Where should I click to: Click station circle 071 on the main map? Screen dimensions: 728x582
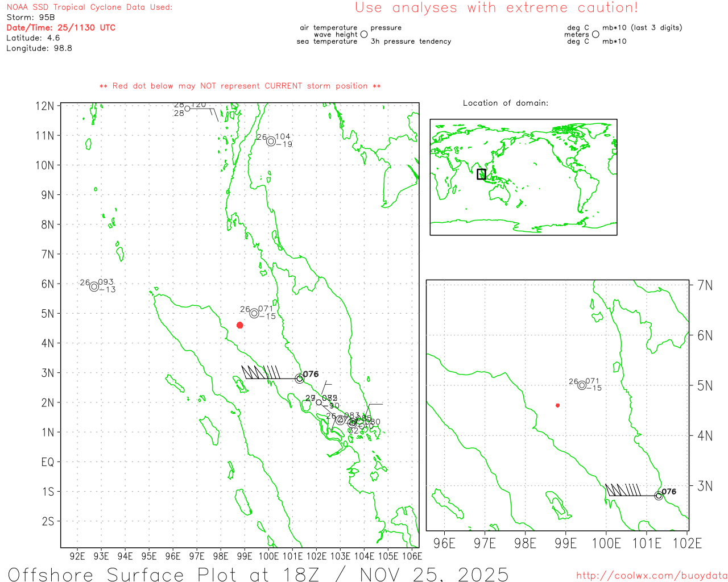(x=254, y=313)
